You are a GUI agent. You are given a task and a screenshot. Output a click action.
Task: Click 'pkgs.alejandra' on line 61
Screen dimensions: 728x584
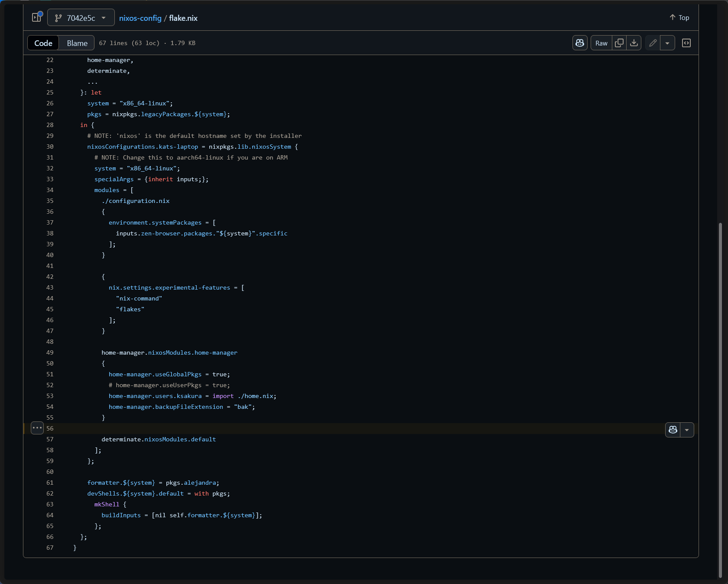(x=191, y=483)
